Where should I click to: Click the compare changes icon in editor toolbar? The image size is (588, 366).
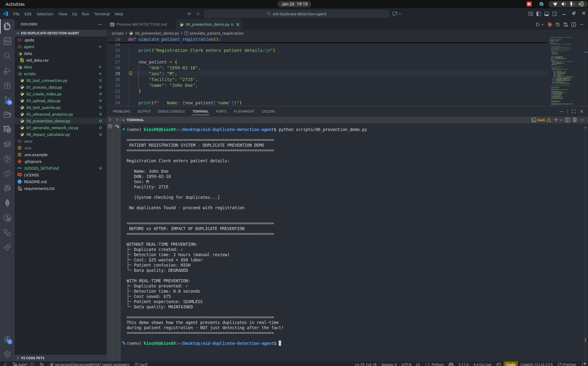click(x=566, y=25)
